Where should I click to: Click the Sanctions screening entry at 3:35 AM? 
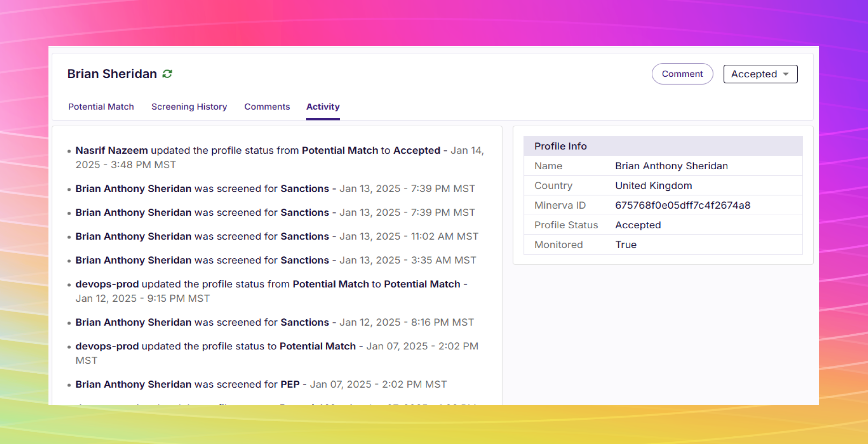tap(275, 260)
